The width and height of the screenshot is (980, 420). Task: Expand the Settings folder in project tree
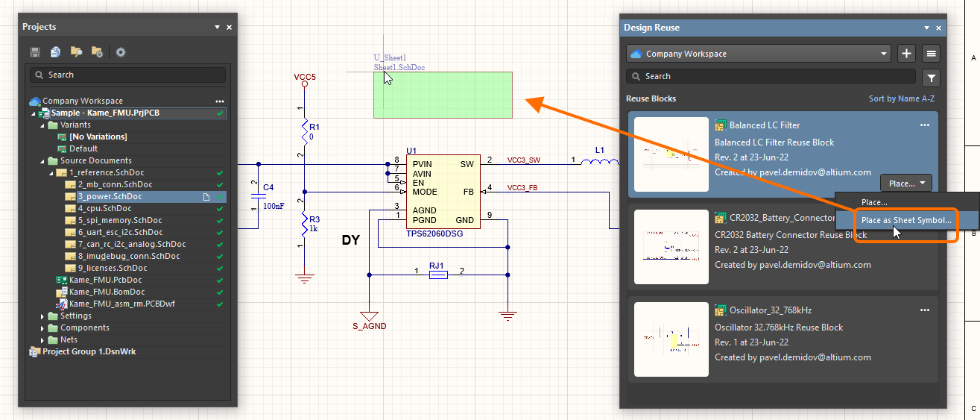42,316
